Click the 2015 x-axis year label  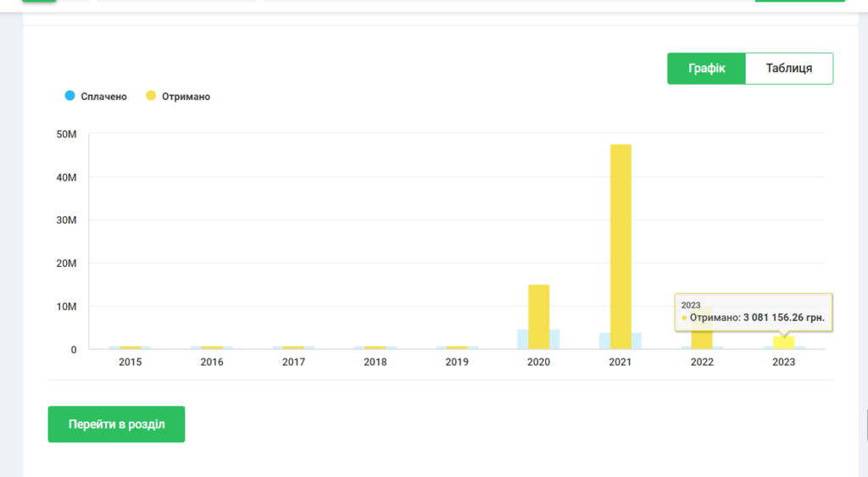131,362
